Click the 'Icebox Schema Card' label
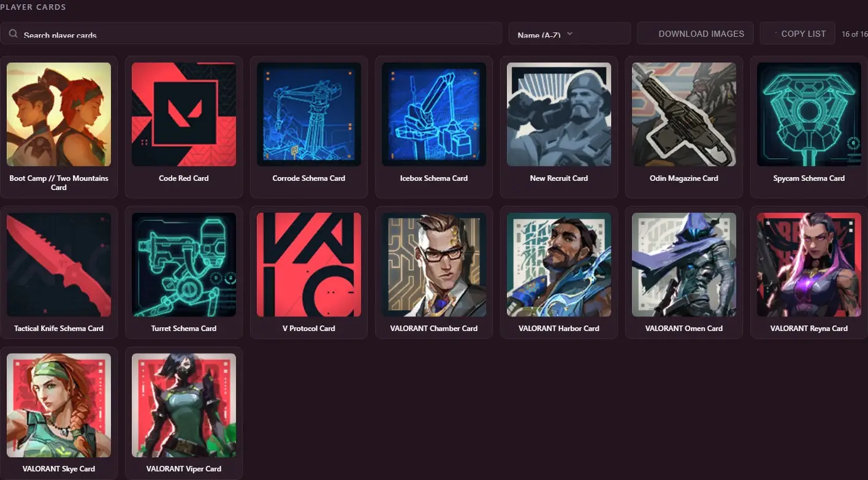Image resolution: width=868 pixels, height=480 pixels. (x=434, y=178)
